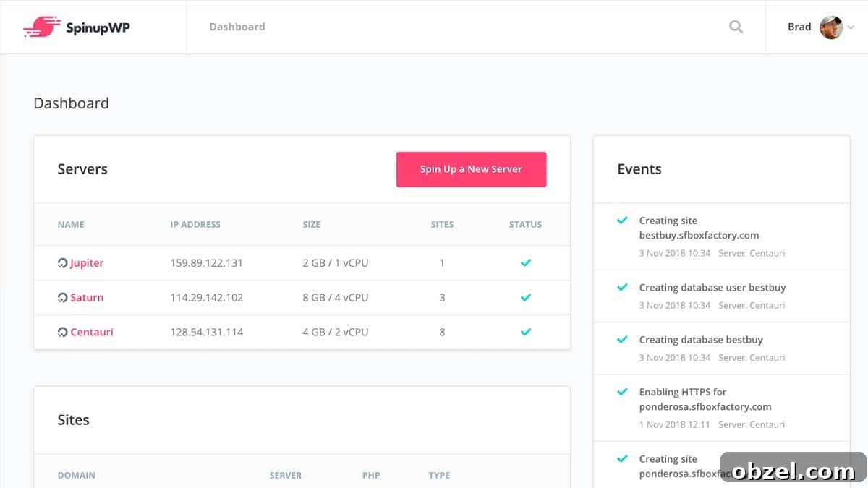This screenshot has width=868, height=488.
Task: Click IP address 159.89.122.131
Action: [207, 263]
